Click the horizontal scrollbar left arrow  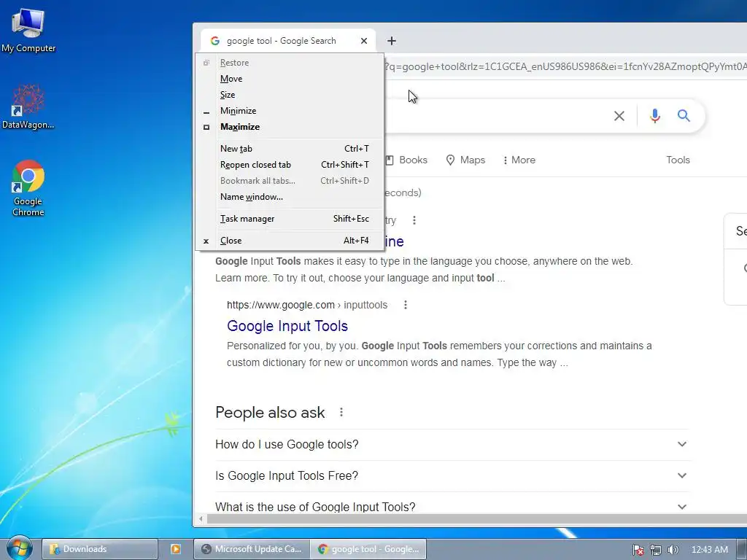(201, 519)
